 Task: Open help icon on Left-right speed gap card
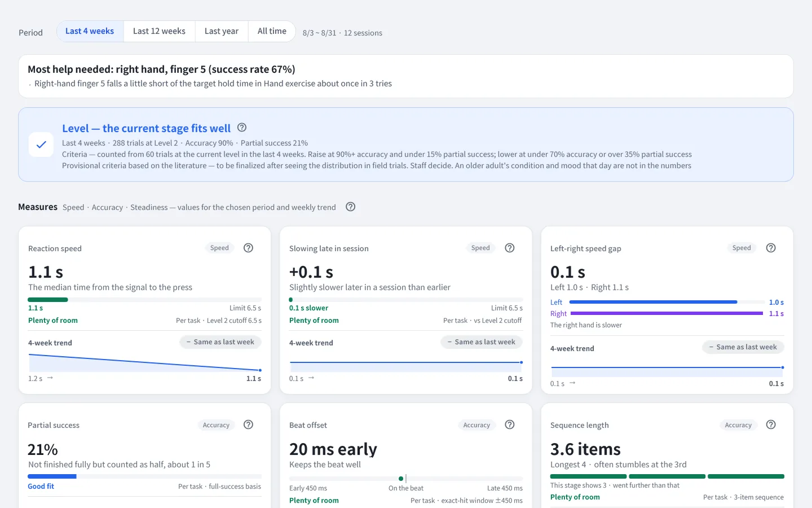[x=771, y=248]
